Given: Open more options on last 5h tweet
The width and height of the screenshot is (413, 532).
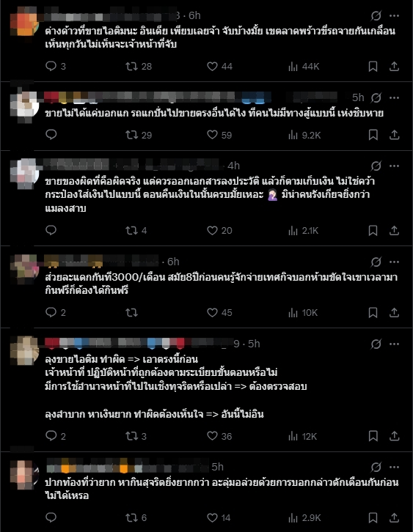Looking at the screenshot, I should click(395, 468).
